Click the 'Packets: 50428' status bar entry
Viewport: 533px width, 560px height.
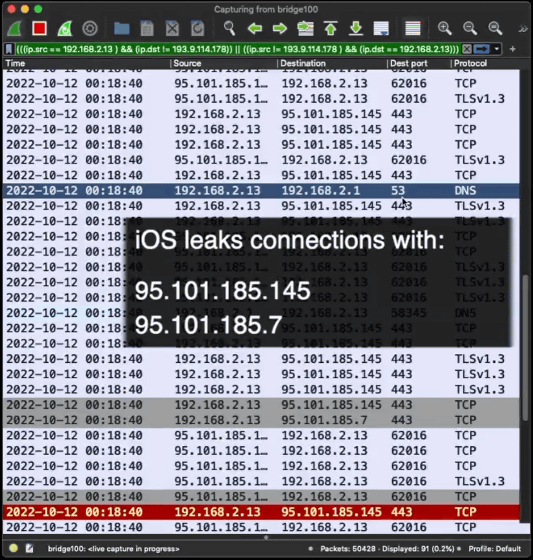point(348,549)
